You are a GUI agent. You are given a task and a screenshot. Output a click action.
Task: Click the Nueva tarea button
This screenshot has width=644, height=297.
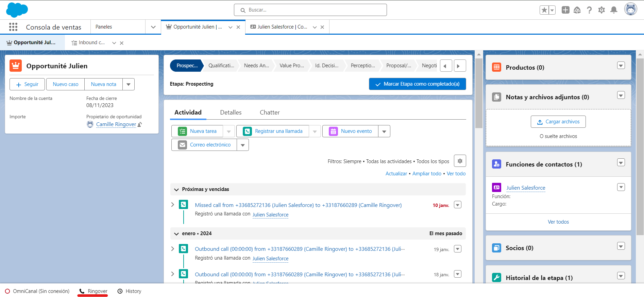click(x=197, y=131)
